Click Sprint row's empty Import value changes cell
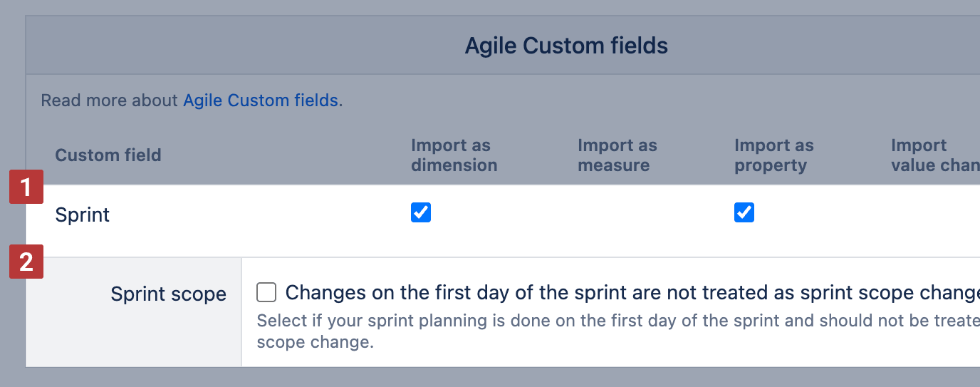Viewport: 980px width, 387px height. [933, 213]
